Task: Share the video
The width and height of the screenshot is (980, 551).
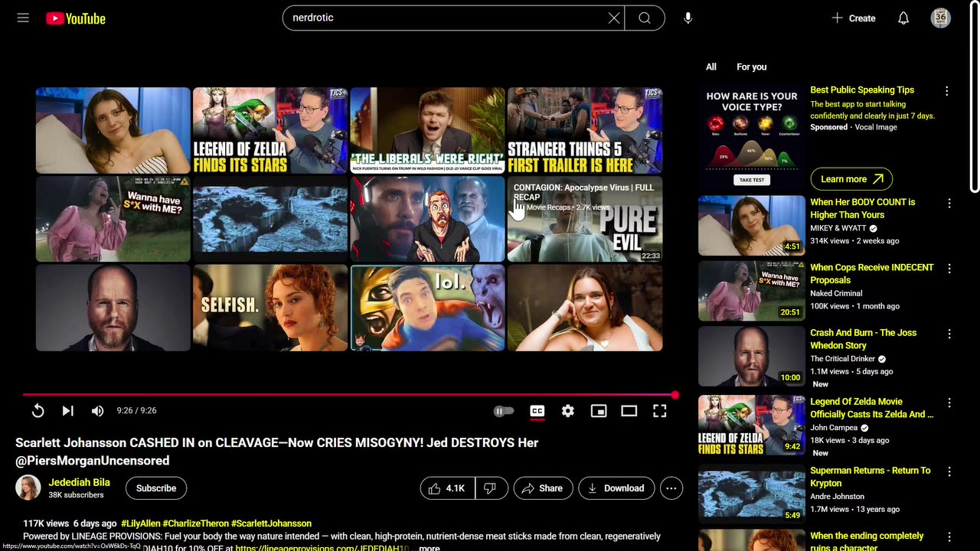Action: coord(543,488)
